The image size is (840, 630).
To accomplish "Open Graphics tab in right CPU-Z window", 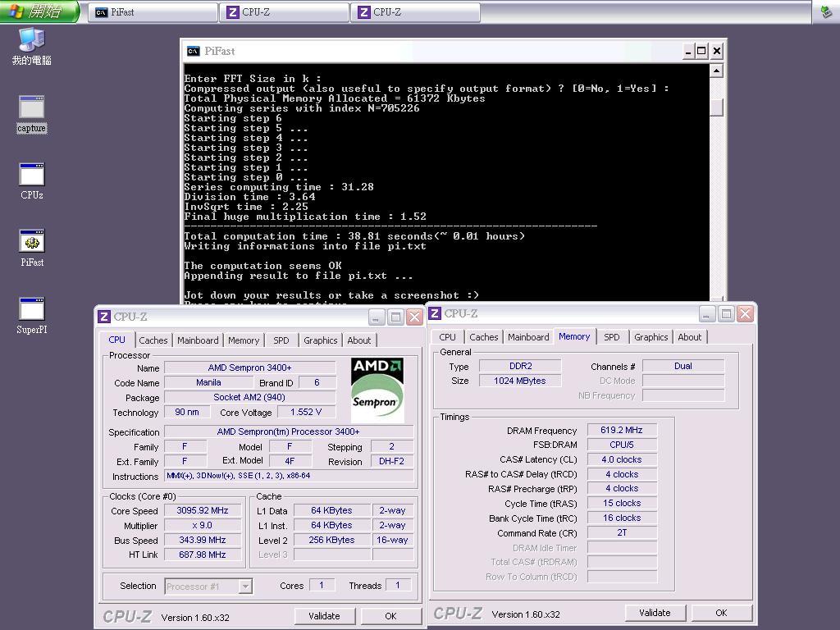I will click(x=651, y=337).
